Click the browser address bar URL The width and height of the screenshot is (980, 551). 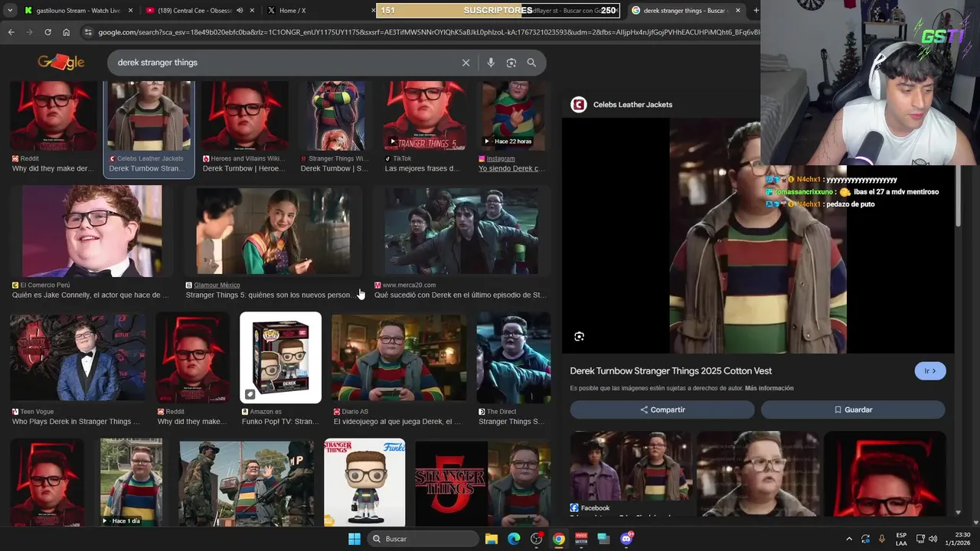[429, 32]
